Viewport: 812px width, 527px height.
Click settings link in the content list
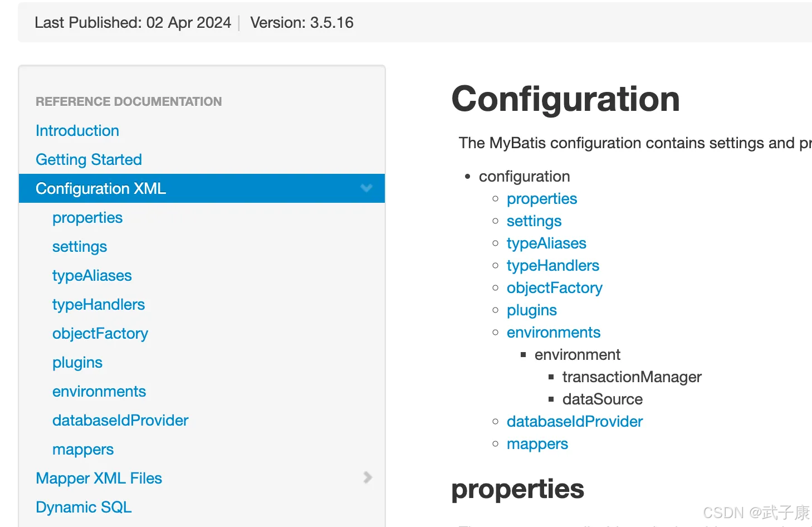pyautogui.click(x=534, y=221)
